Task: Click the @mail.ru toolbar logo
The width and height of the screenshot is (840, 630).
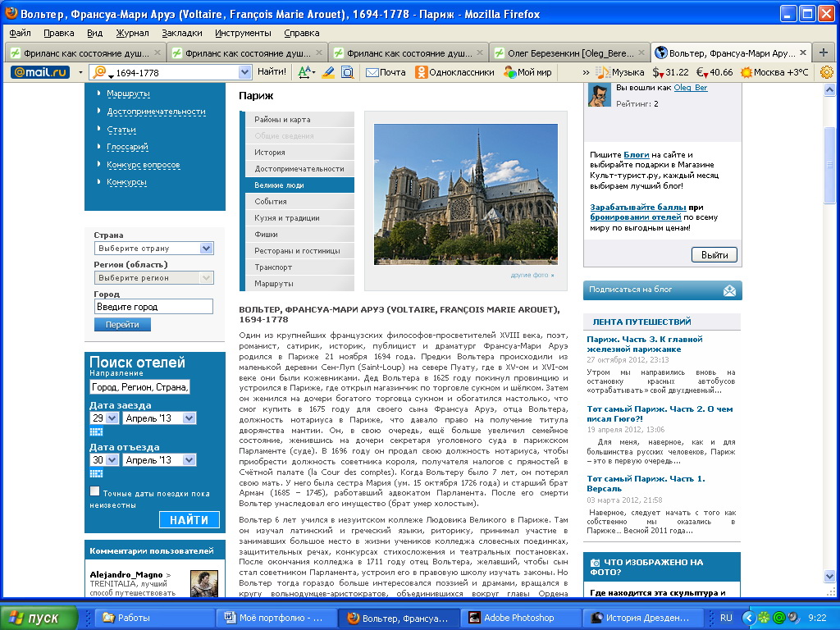Action: (x=40, y=72)
